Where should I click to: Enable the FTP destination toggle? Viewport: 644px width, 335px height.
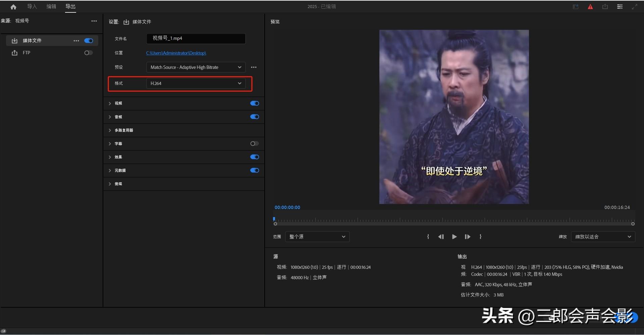(x=89, y=53)
